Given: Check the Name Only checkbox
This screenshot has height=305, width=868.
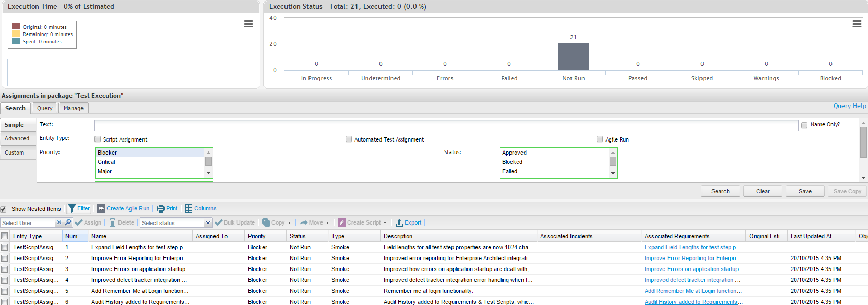Looking at the screenshot, I should click(804, 125).
